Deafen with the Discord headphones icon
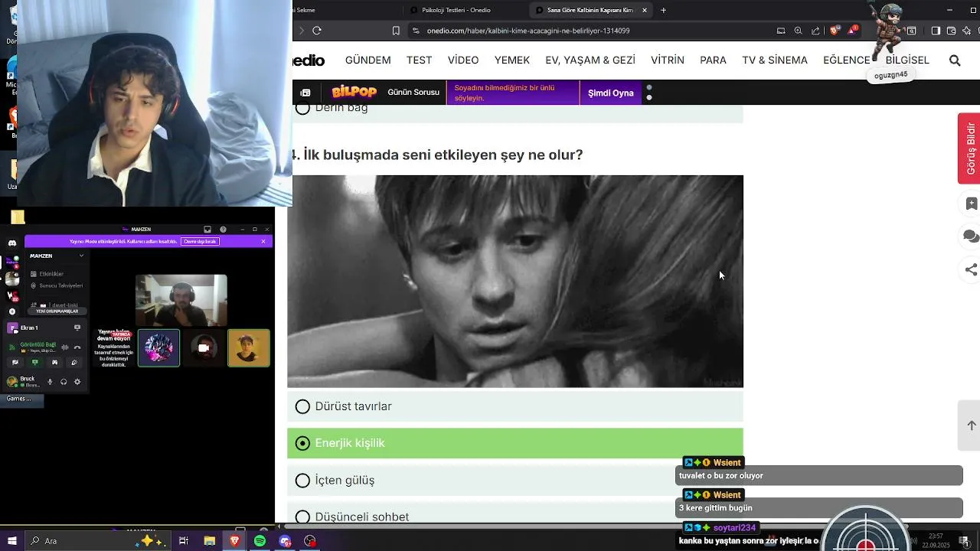 (x=64, y=382)
